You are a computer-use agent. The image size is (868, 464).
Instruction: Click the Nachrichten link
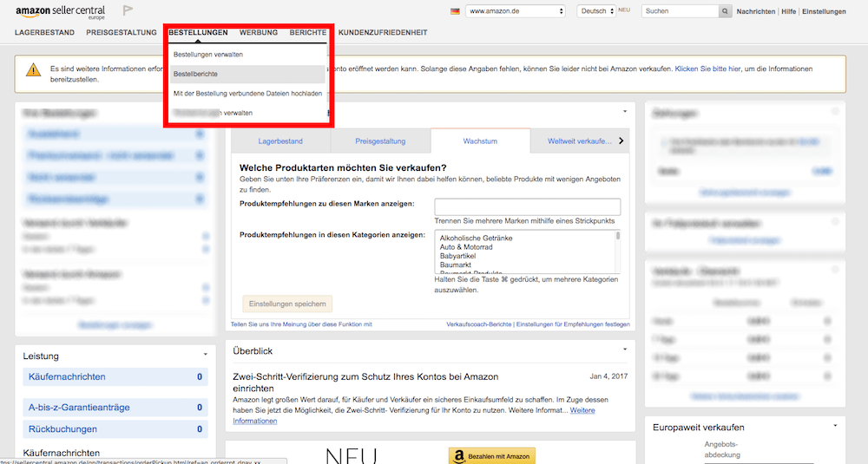click(756, 11)
